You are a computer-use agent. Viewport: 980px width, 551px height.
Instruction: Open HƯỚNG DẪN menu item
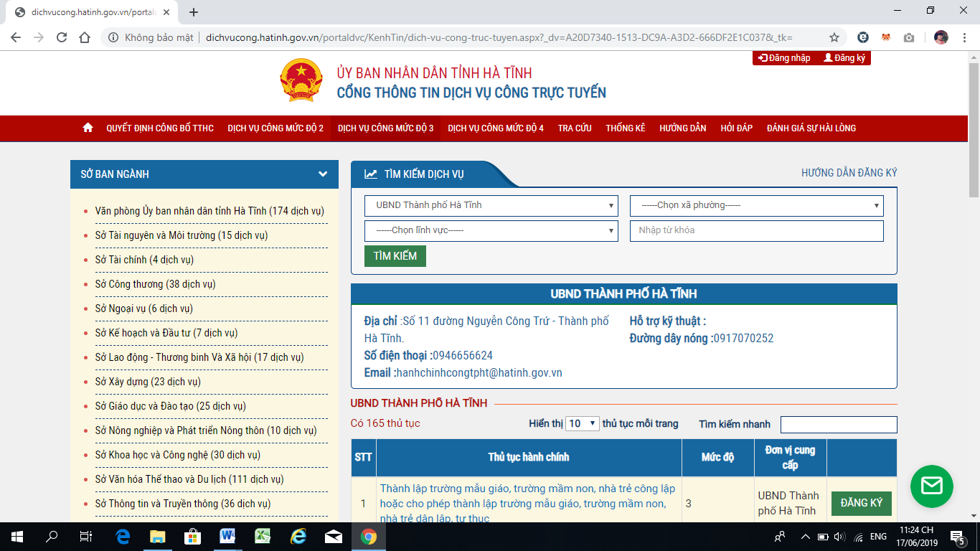(x=683, y=128)
